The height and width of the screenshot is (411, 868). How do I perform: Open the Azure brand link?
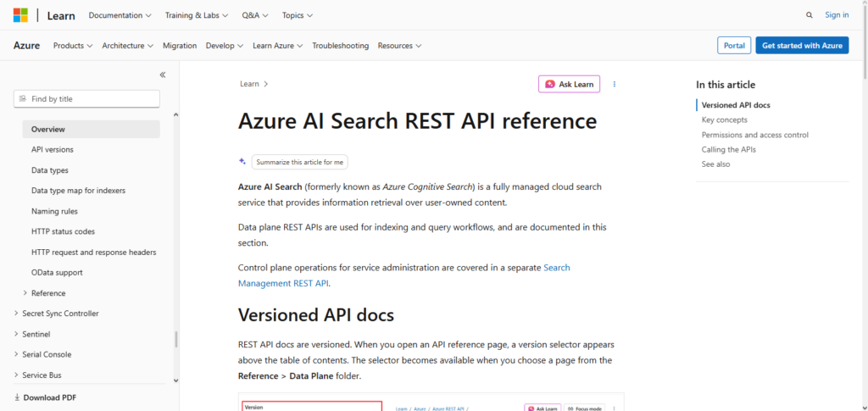26,46
